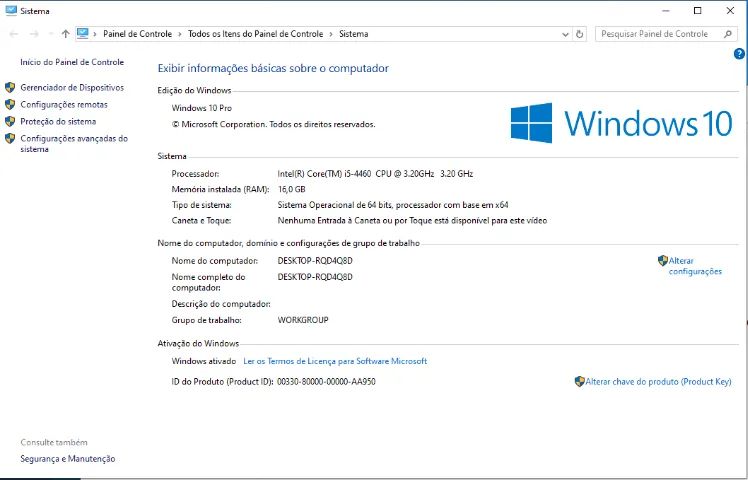The width and height of the screenshot is (748, 480).
Task: Click the 16,0 GB RAM value
Action: pos(291,189)
